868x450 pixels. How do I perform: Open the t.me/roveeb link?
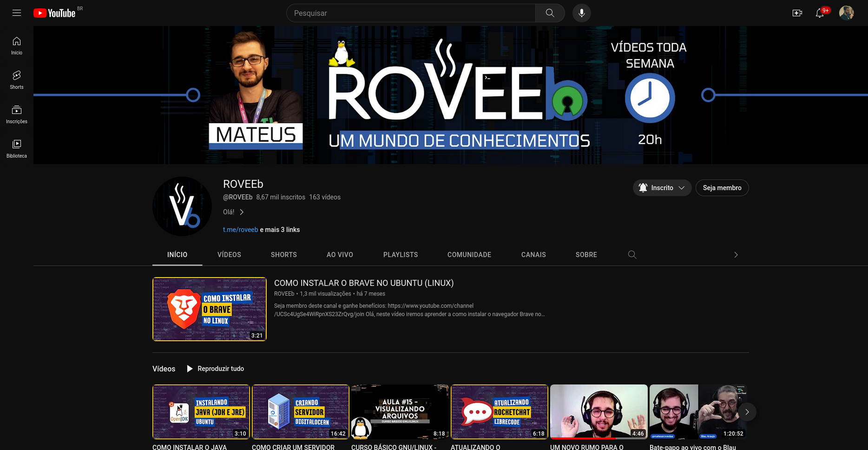click(240, 230)
